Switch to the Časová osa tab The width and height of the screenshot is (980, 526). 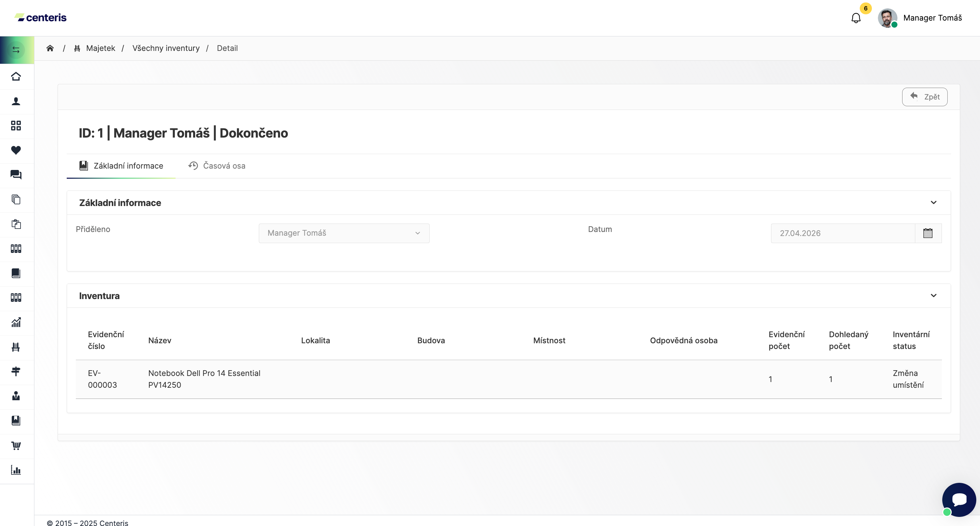(217, 166)
